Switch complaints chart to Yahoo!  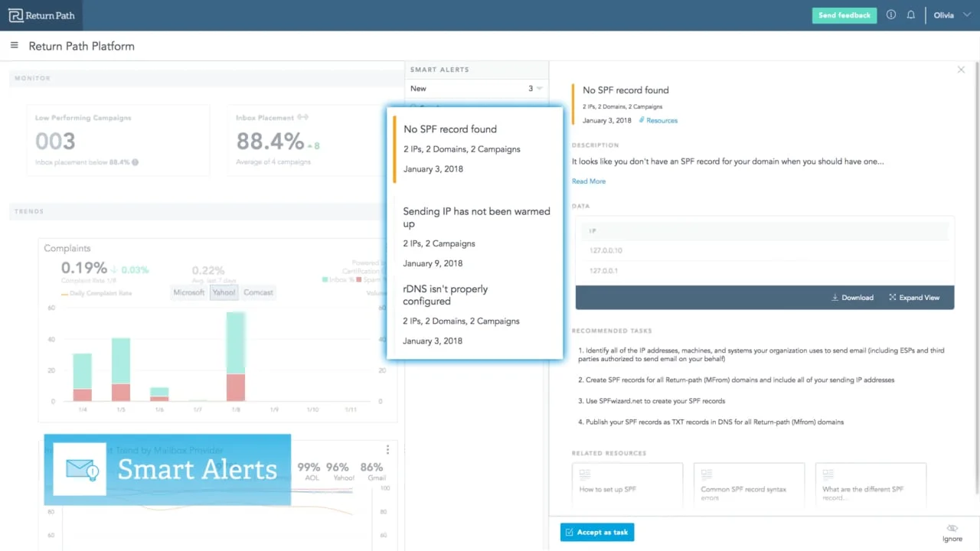coord(224,292)
